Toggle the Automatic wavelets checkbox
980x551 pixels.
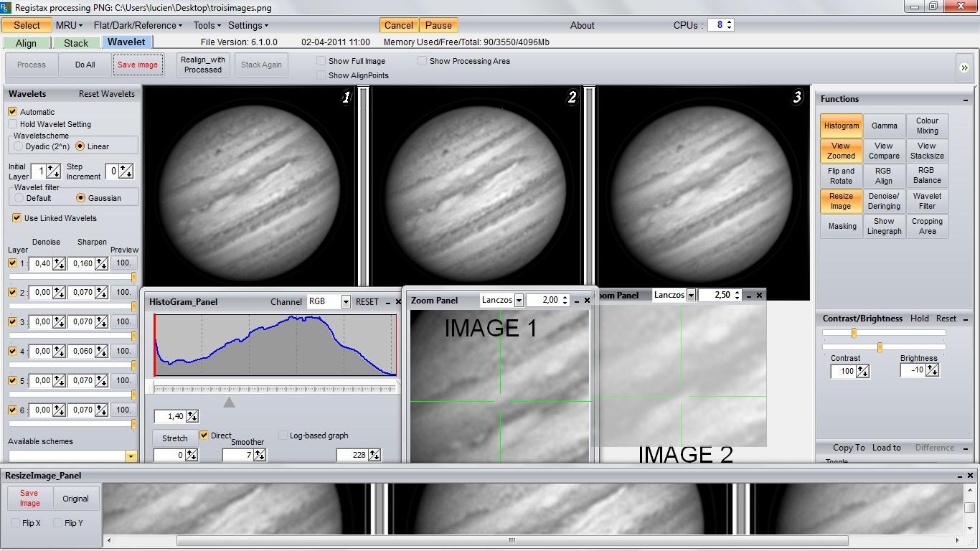(x=13, y=112)
